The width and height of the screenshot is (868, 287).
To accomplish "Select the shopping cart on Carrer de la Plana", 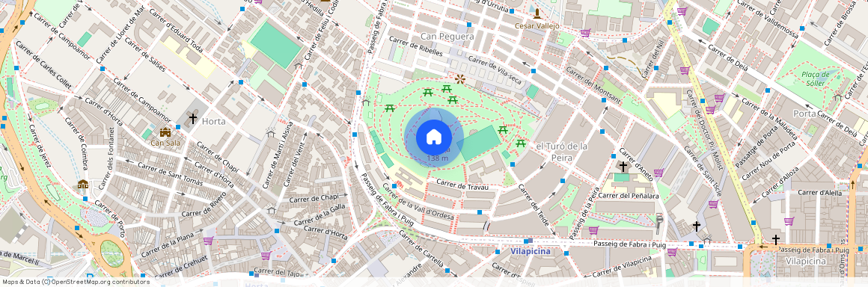I will (x=208, y=240).
